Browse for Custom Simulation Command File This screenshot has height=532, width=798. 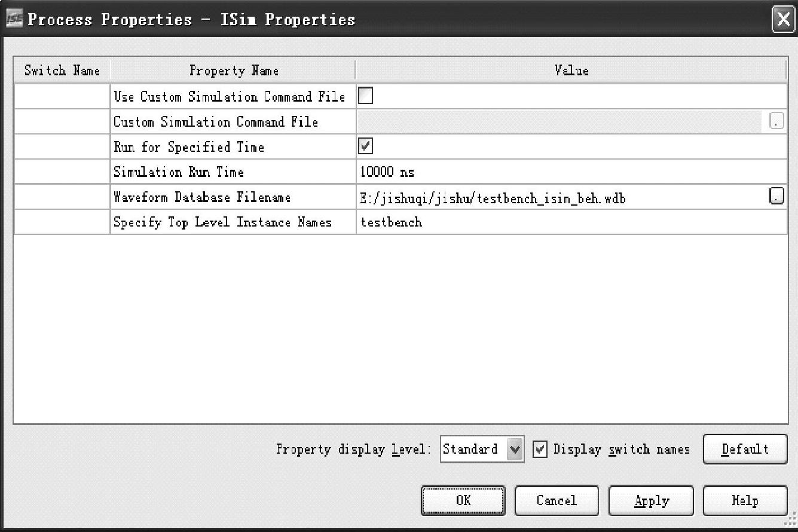click(776, 121)
